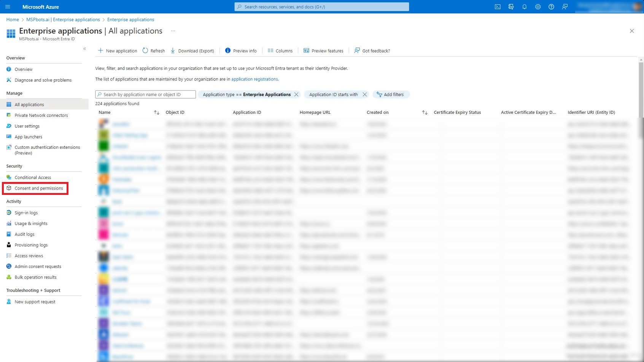Click the Usage & insights chart icon
Screen dimensions: 644x362
9,223
